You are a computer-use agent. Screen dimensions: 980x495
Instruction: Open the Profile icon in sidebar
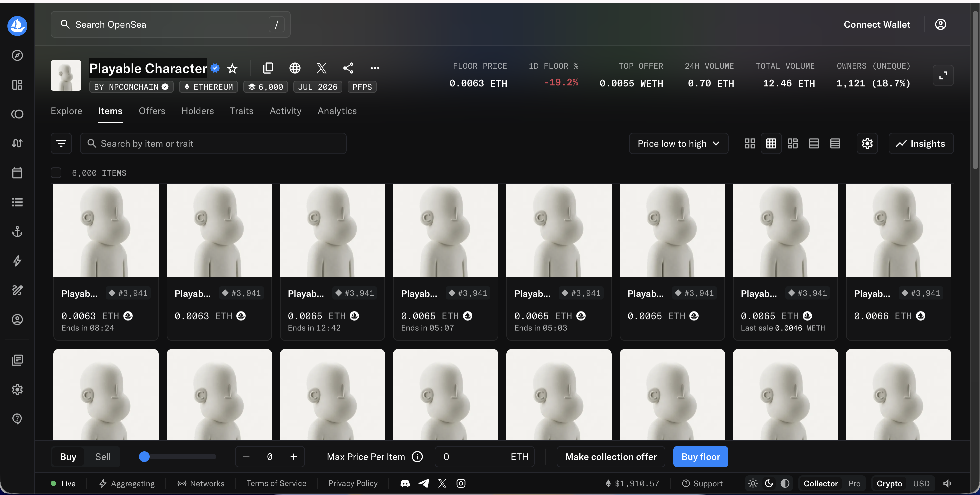tap(17, 320)
